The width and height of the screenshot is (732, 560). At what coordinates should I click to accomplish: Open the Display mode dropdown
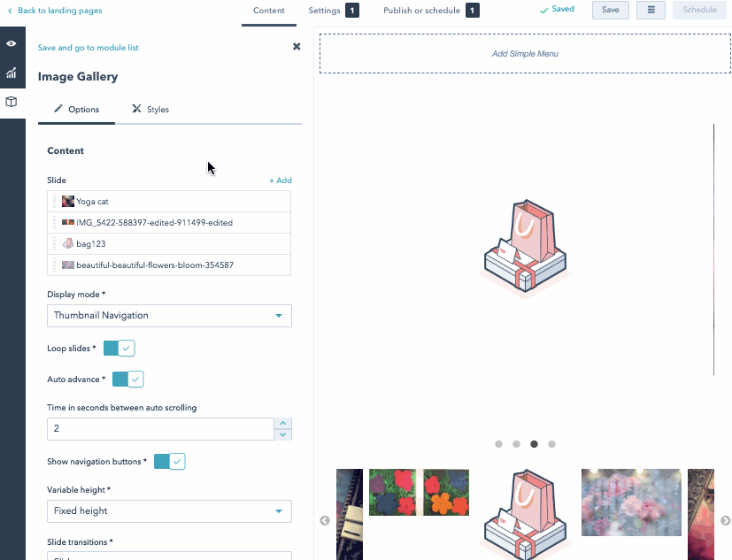click(x=169, y=316)
